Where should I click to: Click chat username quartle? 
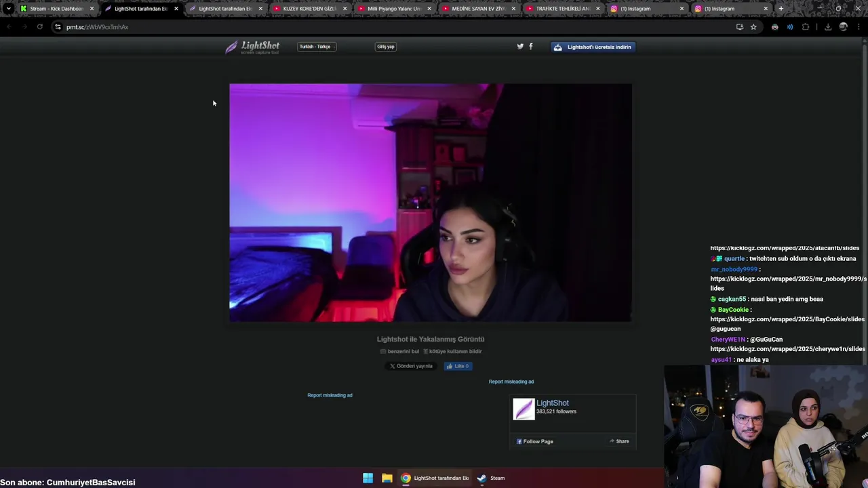pyautogui.click(x=734, y=259)
